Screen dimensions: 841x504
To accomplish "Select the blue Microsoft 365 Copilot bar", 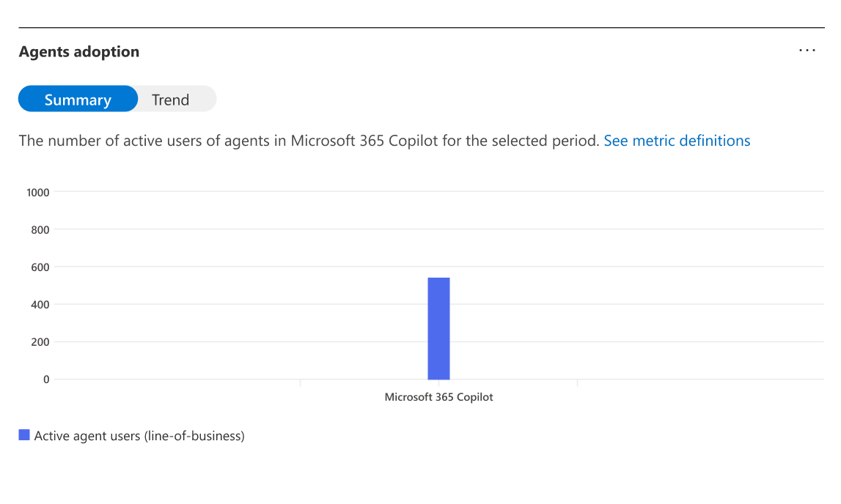I will click(438, 328).
